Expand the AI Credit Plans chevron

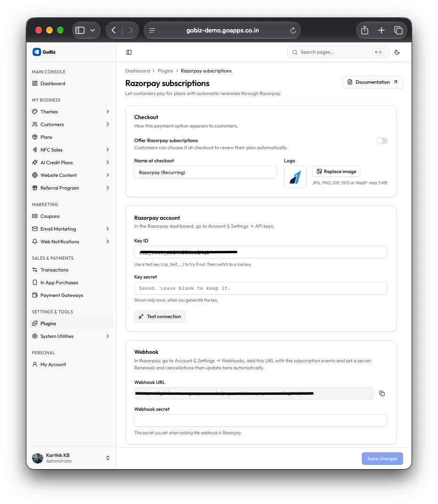coord(108,163)
